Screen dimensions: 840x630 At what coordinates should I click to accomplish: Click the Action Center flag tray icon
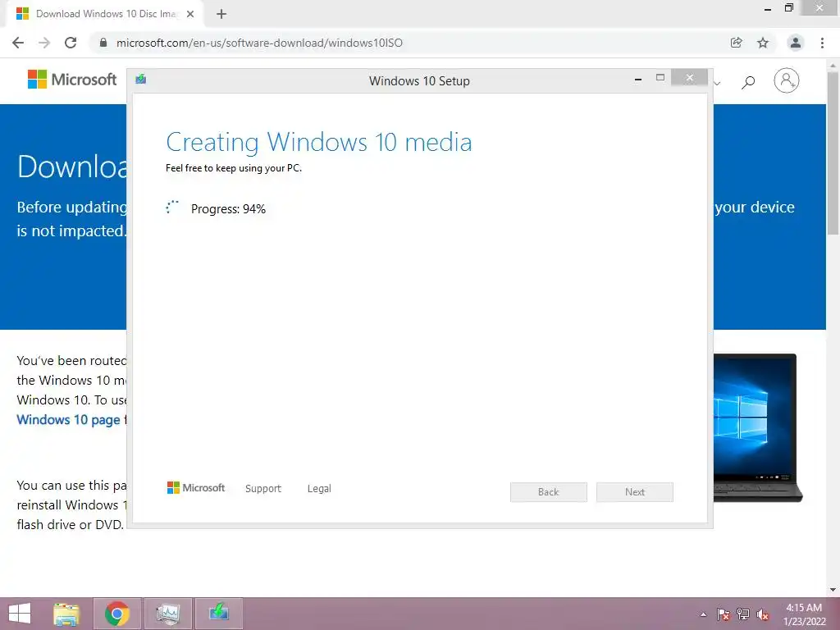pyautogui.click(x=724, y=614)
